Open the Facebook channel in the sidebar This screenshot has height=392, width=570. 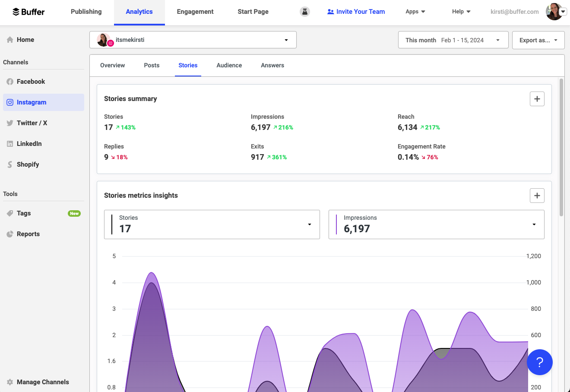[x=30, y=82]
